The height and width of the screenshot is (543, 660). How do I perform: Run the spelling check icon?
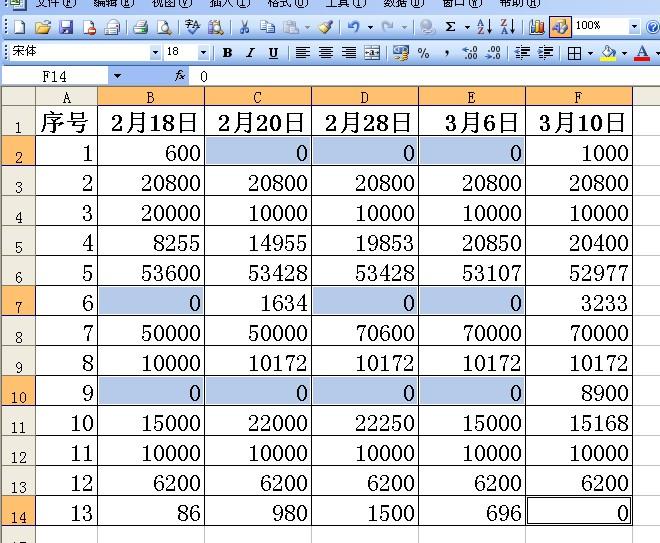(192, 27)
